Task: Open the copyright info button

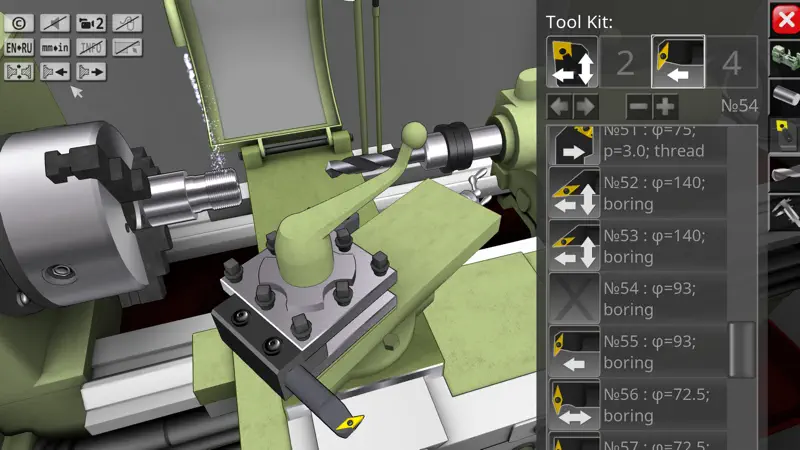Action: (19, 23)
